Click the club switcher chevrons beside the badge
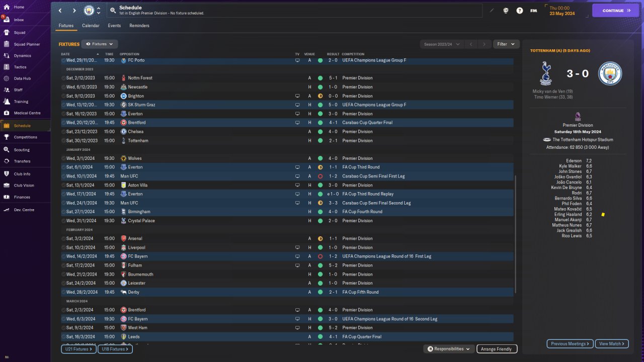Screen dimensions: 644x362 (x=99, y=11)
